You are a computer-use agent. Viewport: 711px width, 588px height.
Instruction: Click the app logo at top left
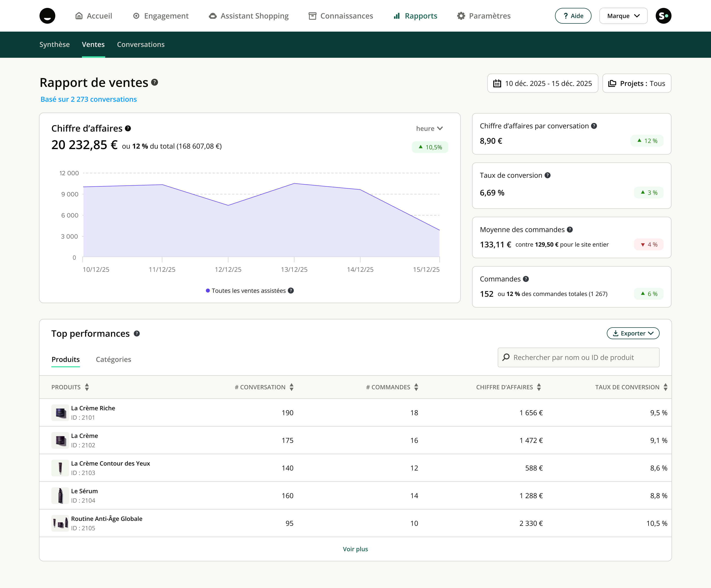tap(47, 16)
